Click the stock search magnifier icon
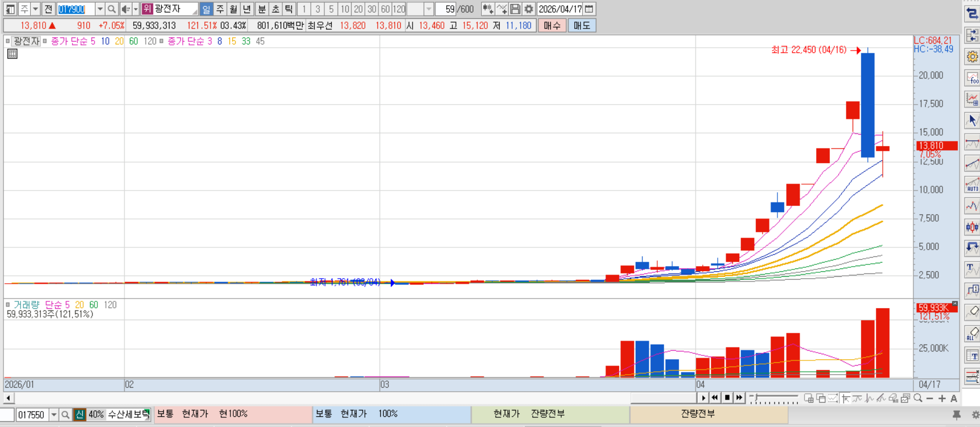This screenshot has height=427, width=980. click(x=112, y=9)
